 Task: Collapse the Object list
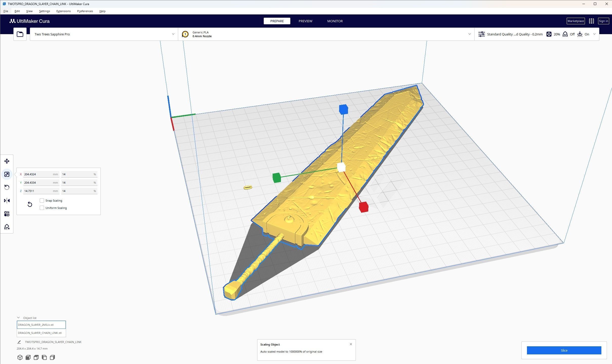[x=18, y=318]
